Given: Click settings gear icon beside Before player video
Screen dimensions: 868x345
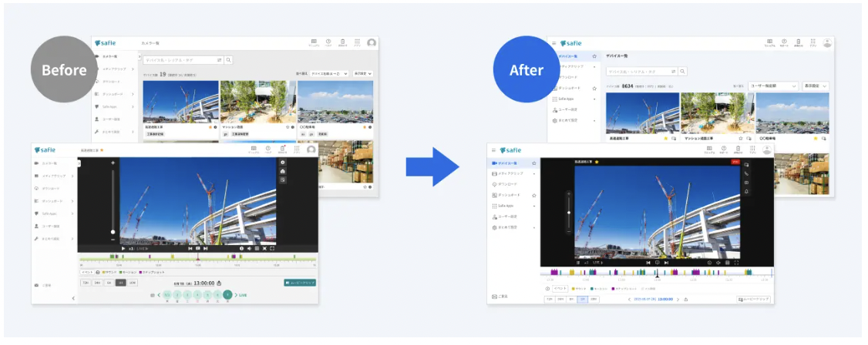Looking at the screenshot, I should coord(283,162).
